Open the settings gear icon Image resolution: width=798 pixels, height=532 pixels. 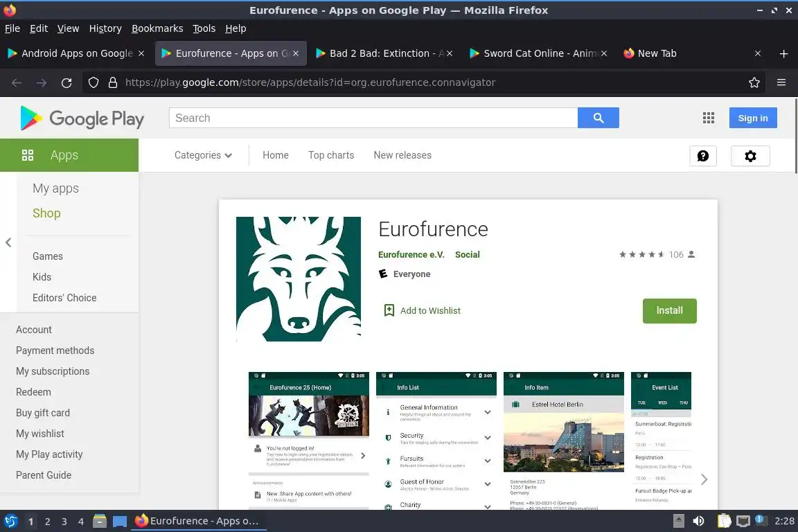(750, 156)
